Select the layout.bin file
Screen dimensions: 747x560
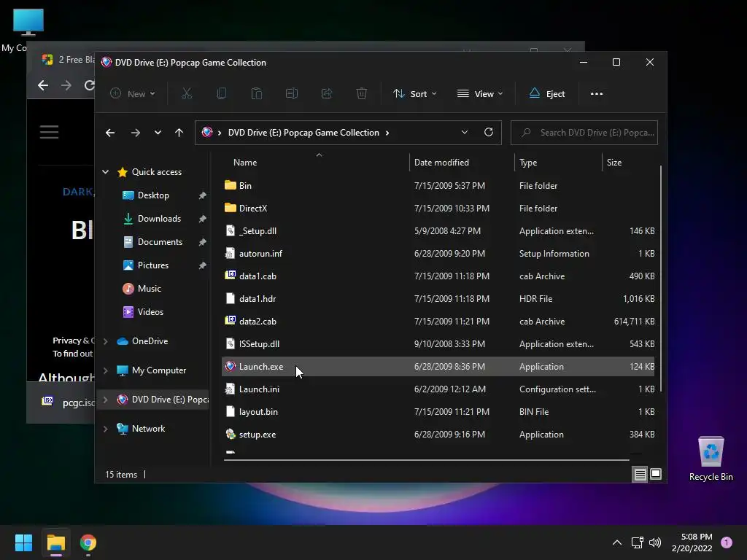coord(438,412)
